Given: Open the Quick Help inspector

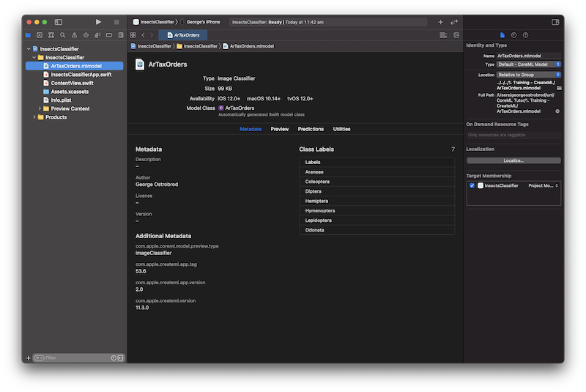Looking at the screenshot, I should (x=525, y=34).
